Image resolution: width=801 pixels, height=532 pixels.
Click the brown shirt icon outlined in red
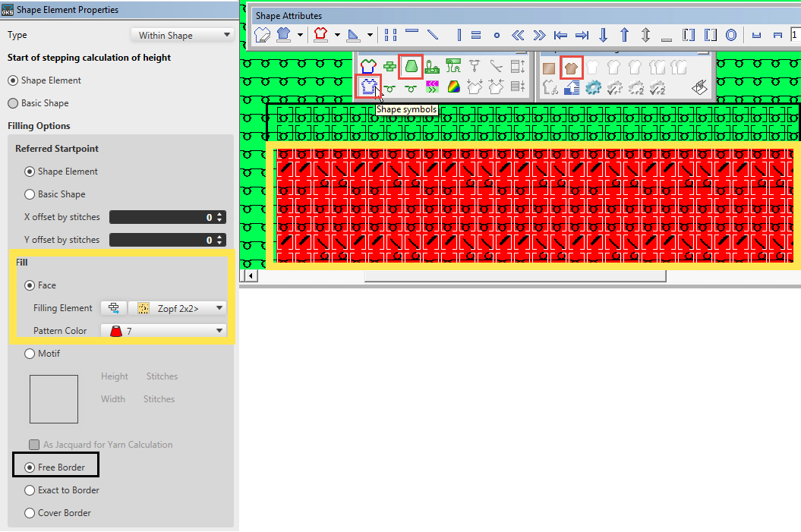tap(571, 68)
